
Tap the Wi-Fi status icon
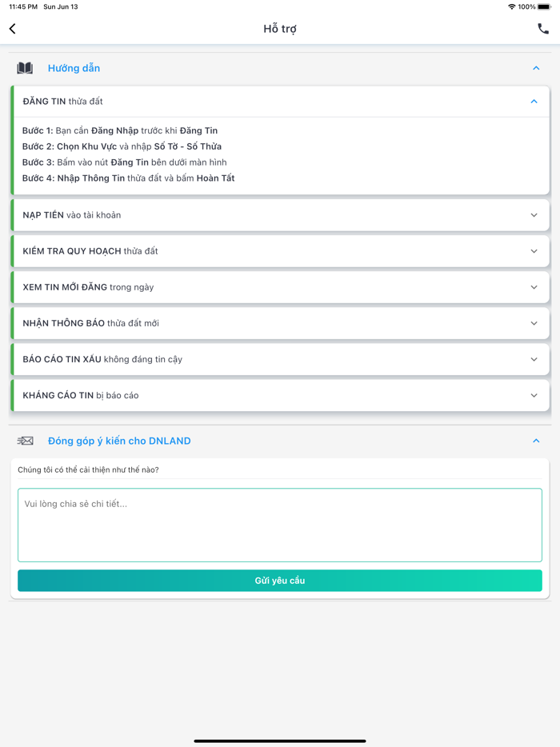tap(512, 6)
